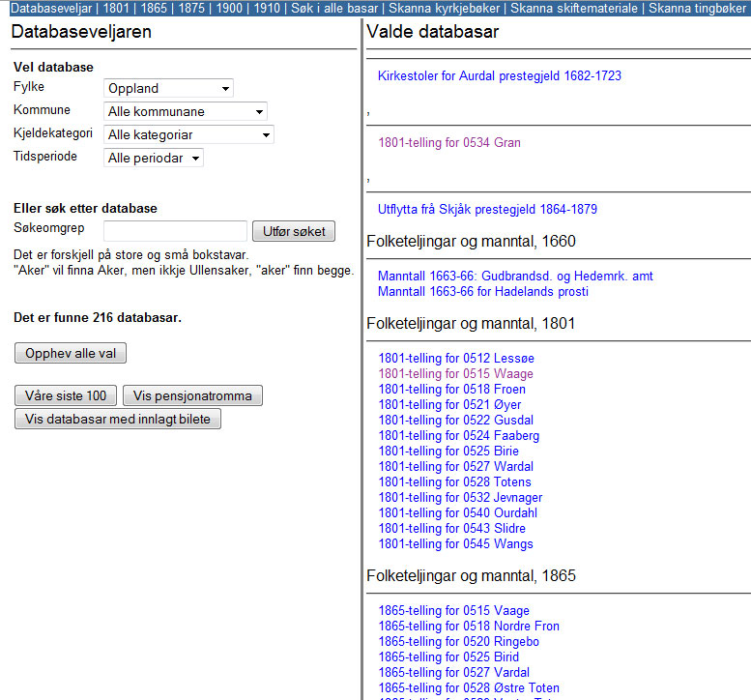This screenshot has height=700, width=751.
Task: Open Manntall 1663-66 for Hadelands prosti
Action: [483, 291]
